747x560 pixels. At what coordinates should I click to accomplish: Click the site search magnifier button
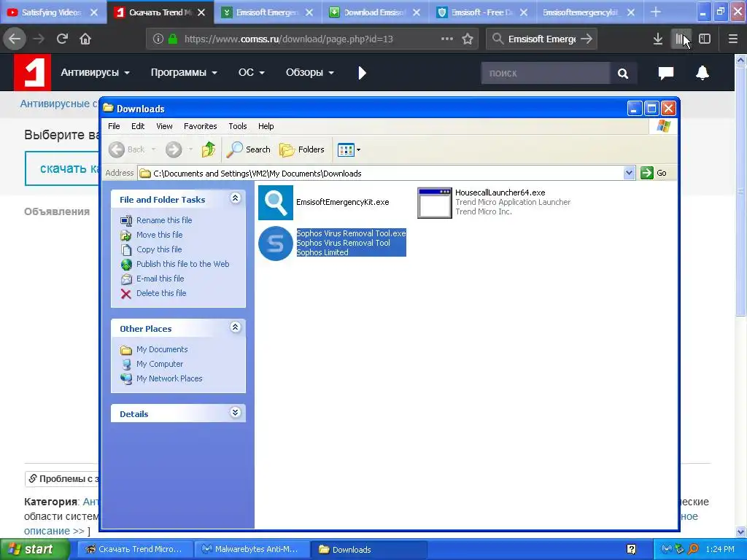[x=623, y=74]
